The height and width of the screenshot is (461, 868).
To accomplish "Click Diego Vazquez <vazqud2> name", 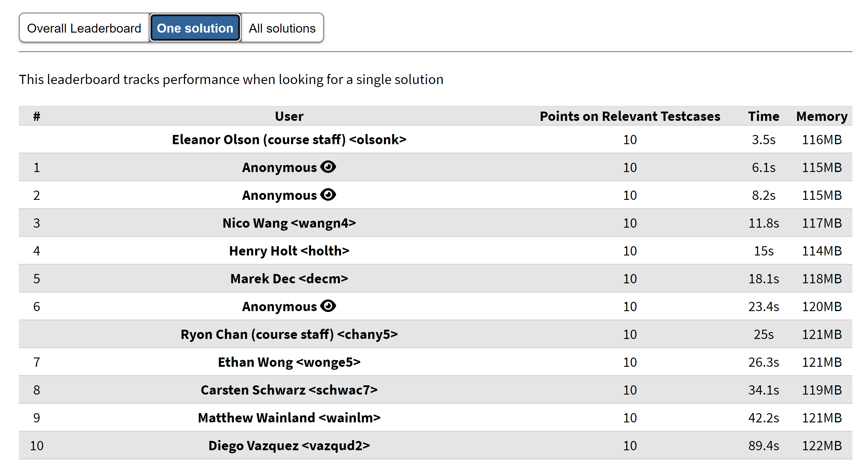I will tap(289, 445).
